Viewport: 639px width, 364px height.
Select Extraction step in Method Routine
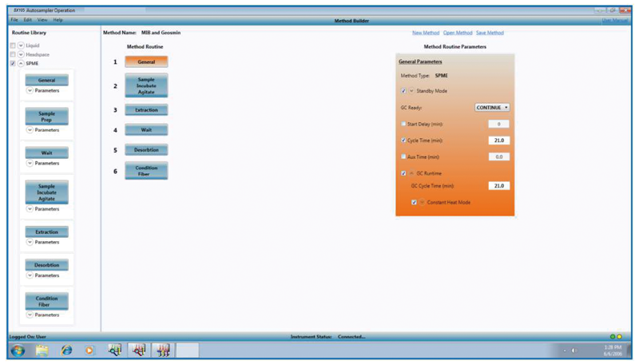146,109
